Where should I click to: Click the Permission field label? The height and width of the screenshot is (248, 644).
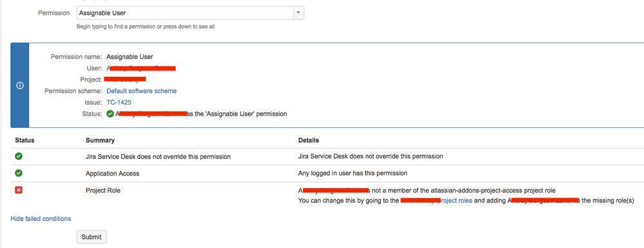tap(54, 13)
